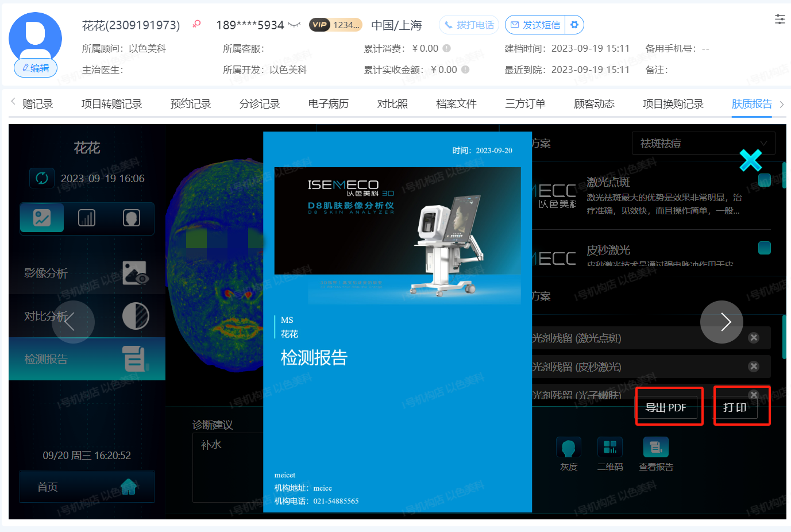Screen dimensions: 791x532
Task: Click the 查看报告 view report icon
Action: click(x=655, y=448)
